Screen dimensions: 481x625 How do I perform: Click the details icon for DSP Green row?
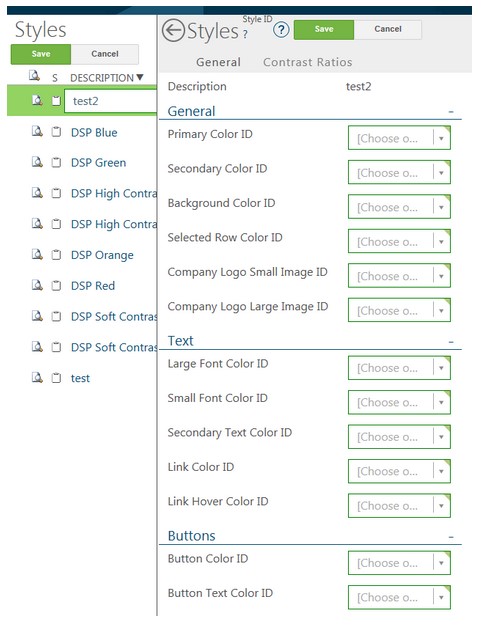tap(37, 162)
